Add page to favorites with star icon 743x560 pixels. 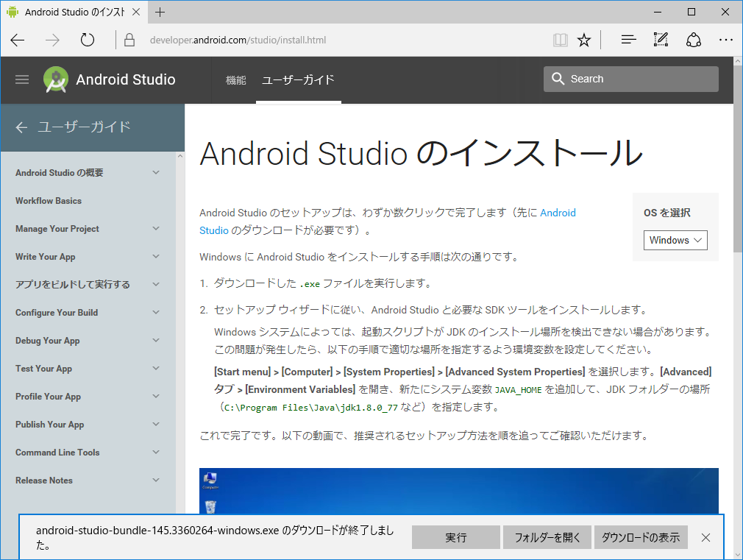584,40
